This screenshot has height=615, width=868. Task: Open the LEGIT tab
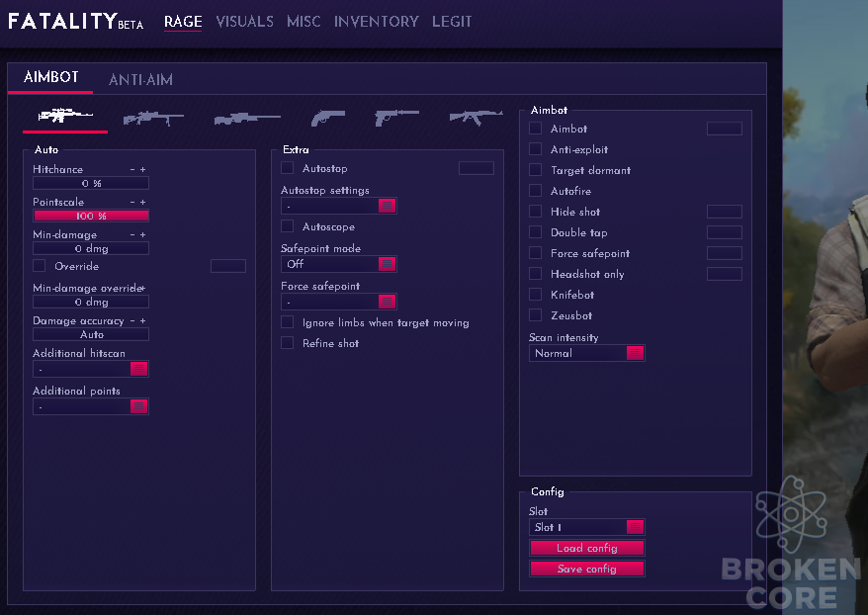452,22
